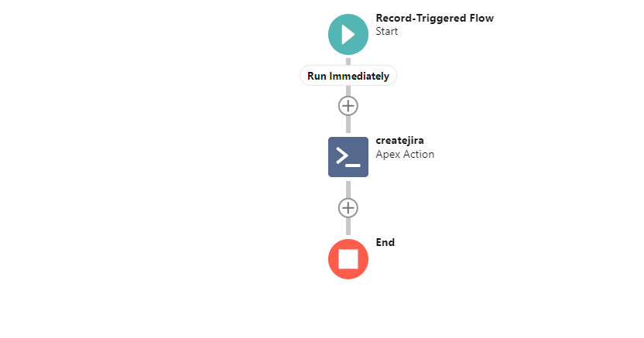Viewport: 644px width, 338px height.
Task: Select the End label text
Action: click(x=385, y=242)
